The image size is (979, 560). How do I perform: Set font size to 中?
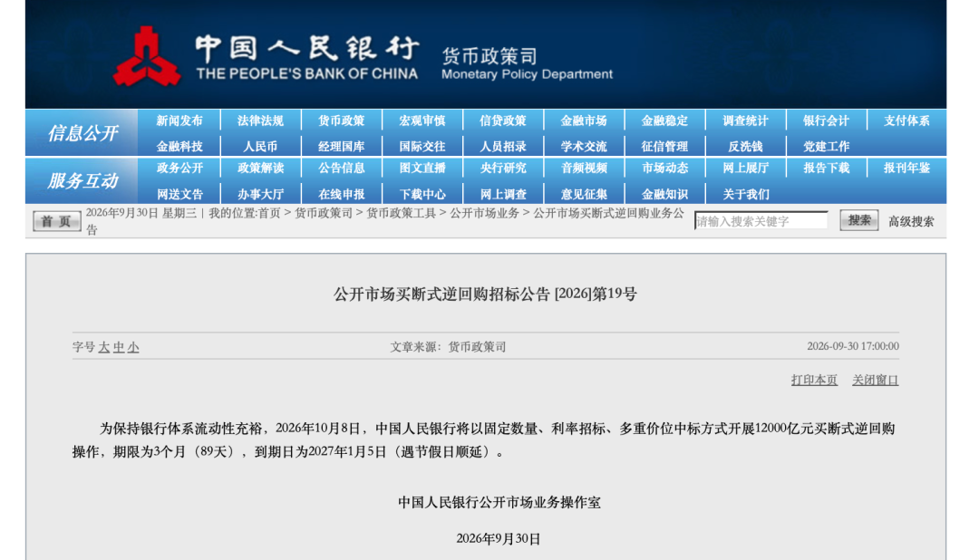click(119, 347)
